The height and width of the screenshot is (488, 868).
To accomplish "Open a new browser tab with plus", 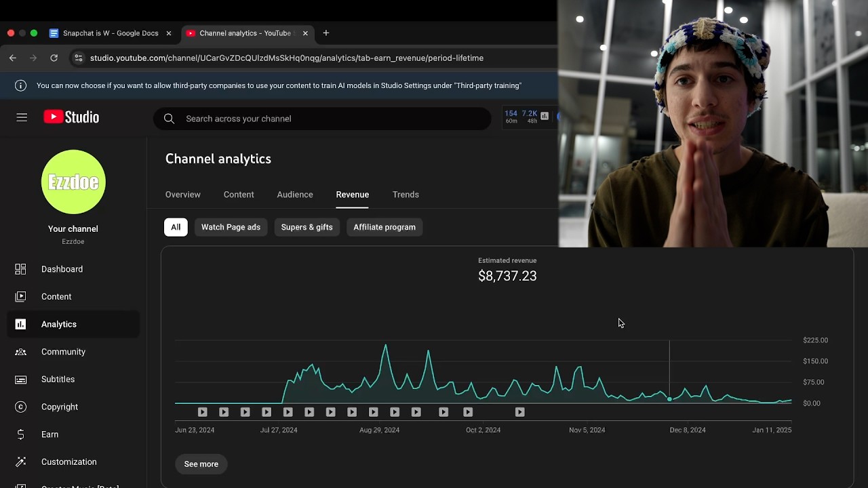I will tap(326, 33).
